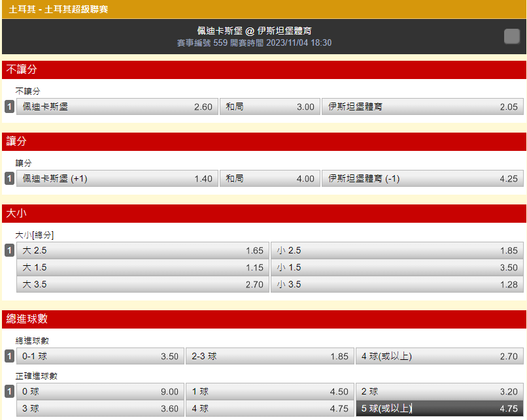527x420 pixels.
Task: Click the number 1 badge beside 0-1 球
Action: pos(9,356)
